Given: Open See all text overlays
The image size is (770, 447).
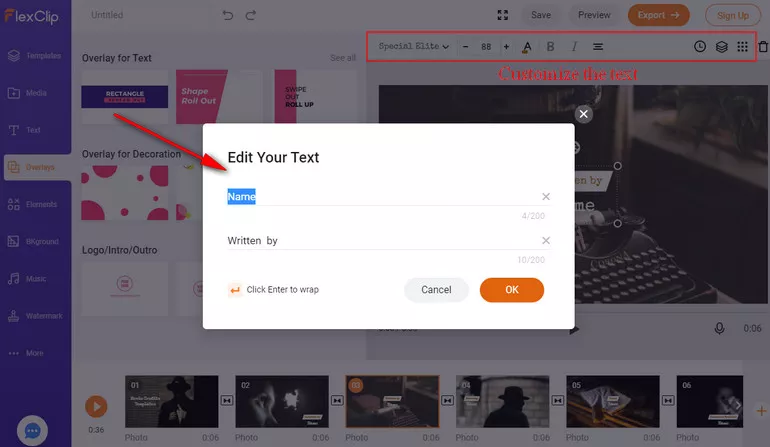Looking at the screenshot, I should point(343,58).
